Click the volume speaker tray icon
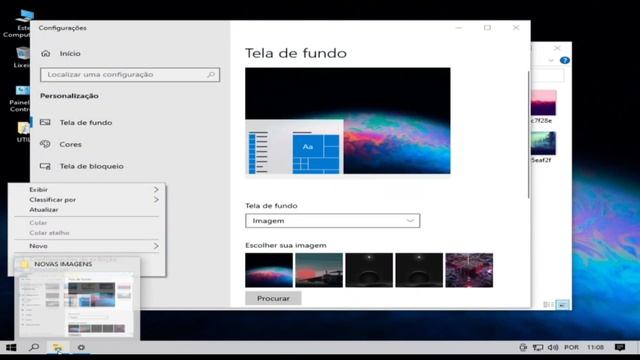 (x=553, y=347)
